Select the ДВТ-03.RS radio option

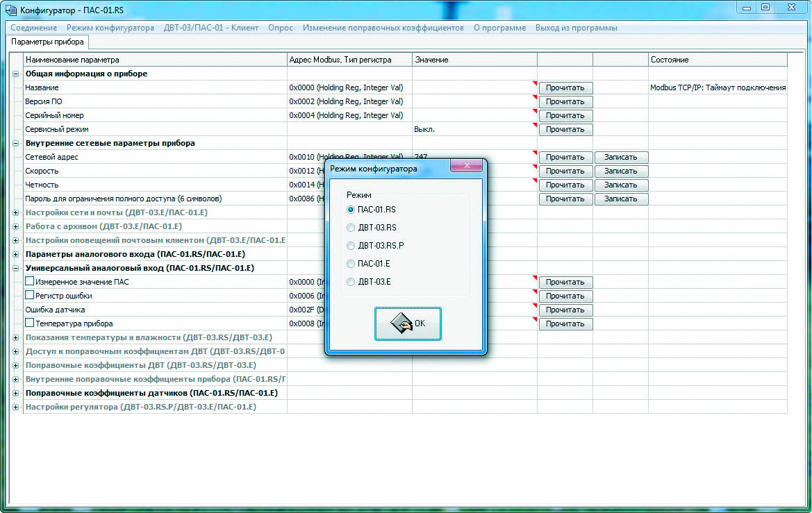[x=351, y=228]
